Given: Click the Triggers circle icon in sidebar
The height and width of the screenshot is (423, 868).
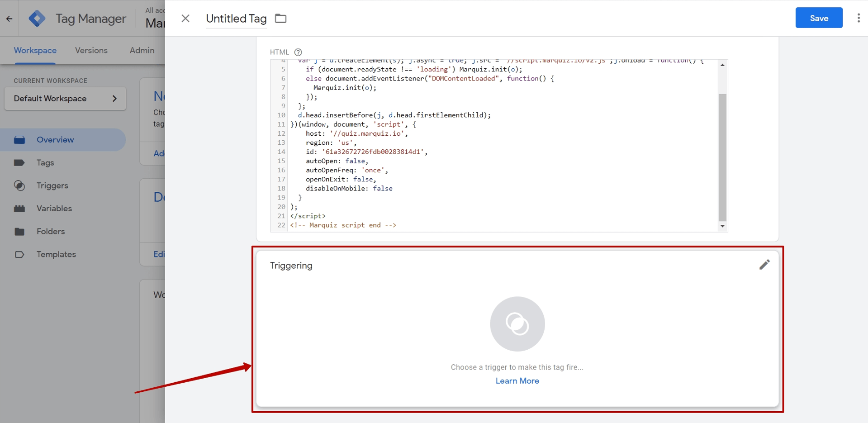Looking at the screenshot, I should [19, 185].
